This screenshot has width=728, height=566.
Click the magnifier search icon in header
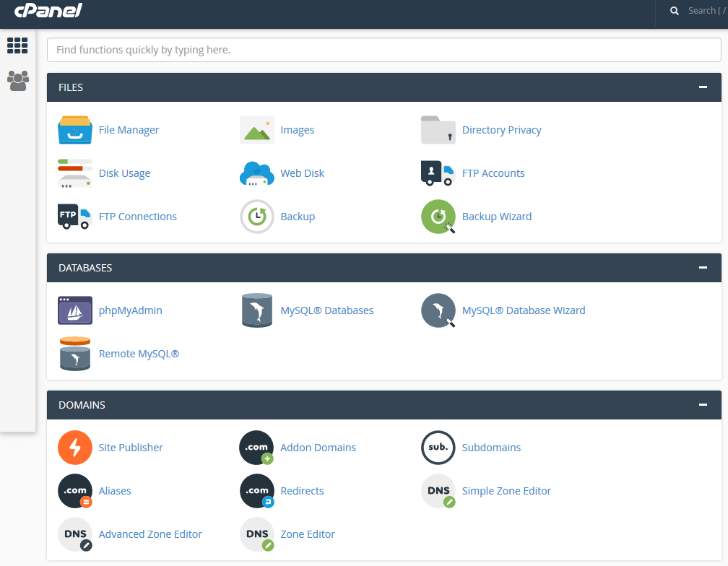[675, 11]
